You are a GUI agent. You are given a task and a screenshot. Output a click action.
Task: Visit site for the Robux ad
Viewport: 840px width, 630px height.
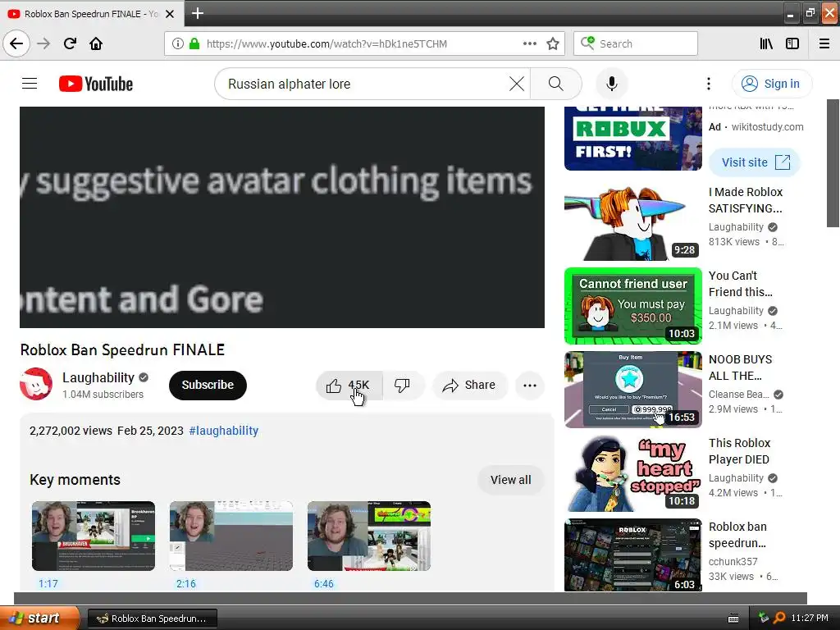tap(755, 162)
